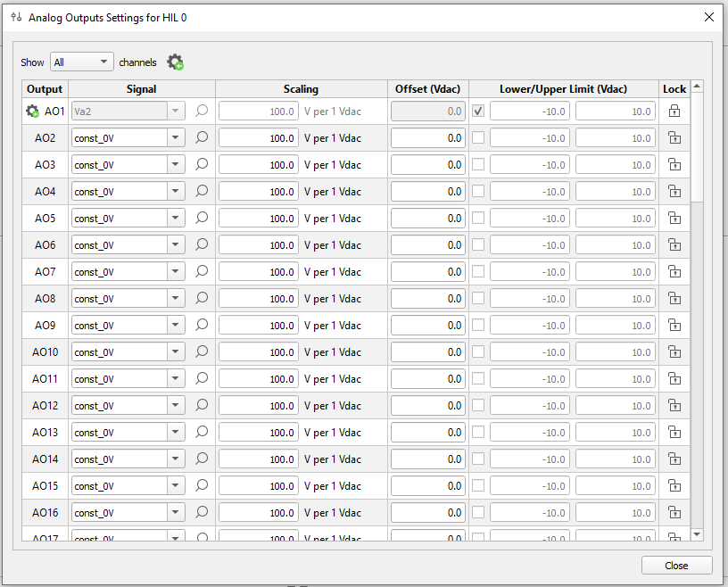Image resolution: width=728 pixels, height=587 pixels.
Task: Click the search icon on AO12 row
Action: coord(202,405)
